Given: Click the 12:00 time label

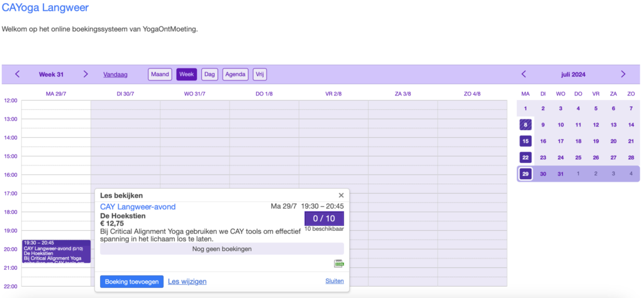Looking at the screenshot, I should pyautogui.click(x=11, y=101).
